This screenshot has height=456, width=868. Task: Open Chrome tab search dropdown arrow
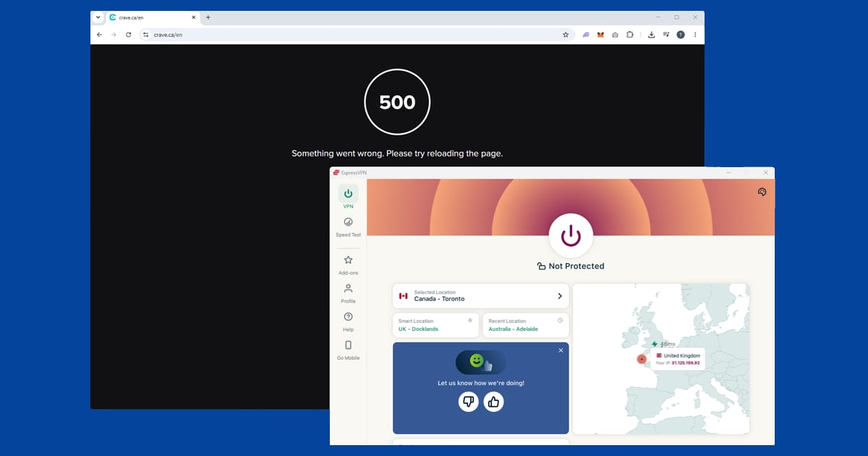98,17
